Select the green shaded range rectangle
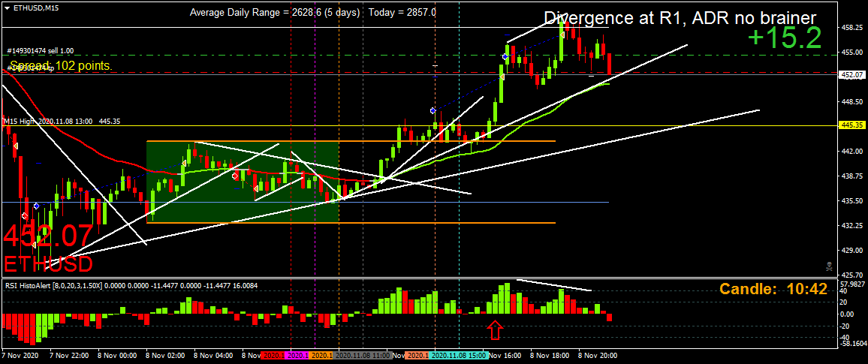This screenshot has width=868, height=364. [x=243, y=182]
